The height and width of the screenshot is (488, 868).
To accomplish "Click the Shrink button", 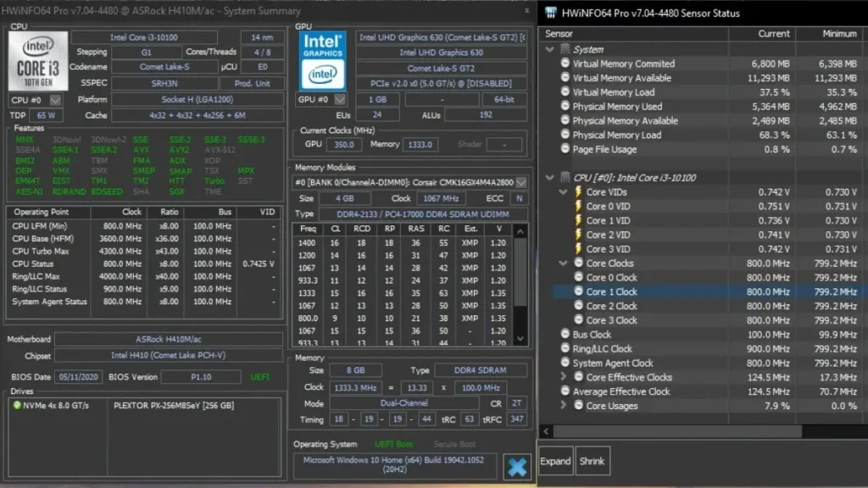I will 593,461.
